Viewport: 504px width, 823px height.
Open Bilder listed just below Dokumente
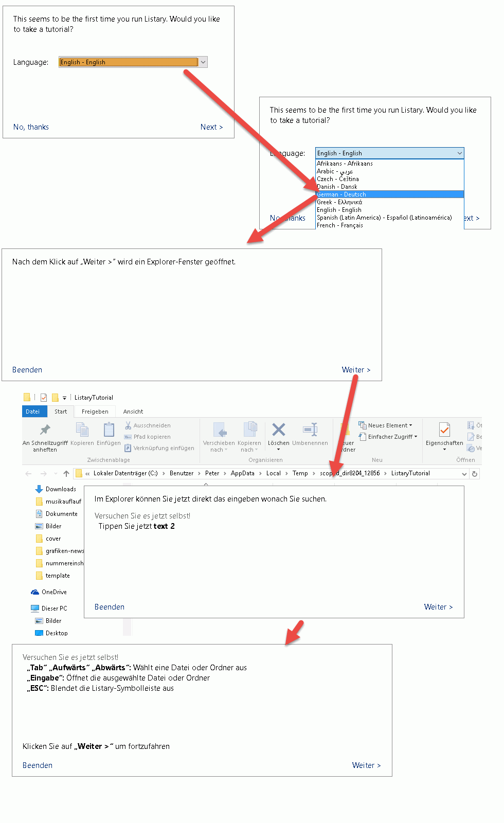click(x=48, y=526)
